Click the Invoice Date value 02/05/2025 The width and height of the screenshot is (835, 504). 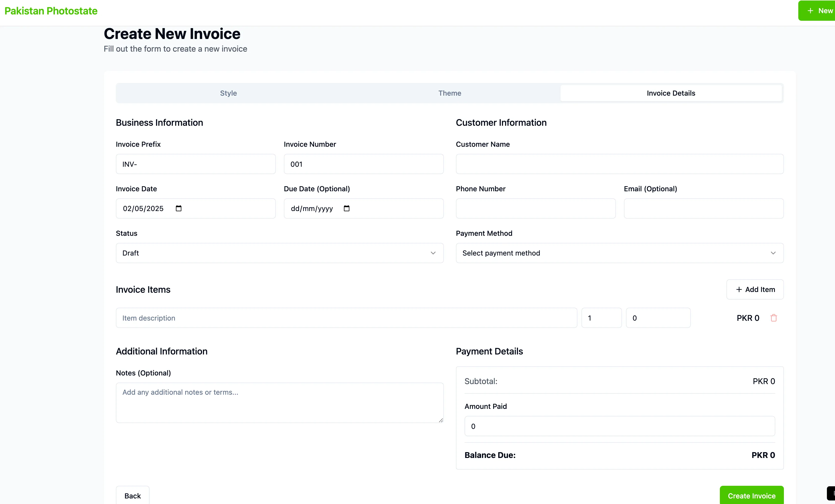[143, 208]
